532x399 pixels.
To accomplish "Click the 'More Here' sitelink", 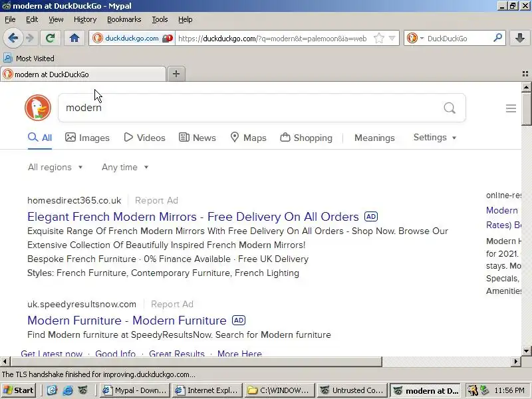I will click(x=239, y=353).
